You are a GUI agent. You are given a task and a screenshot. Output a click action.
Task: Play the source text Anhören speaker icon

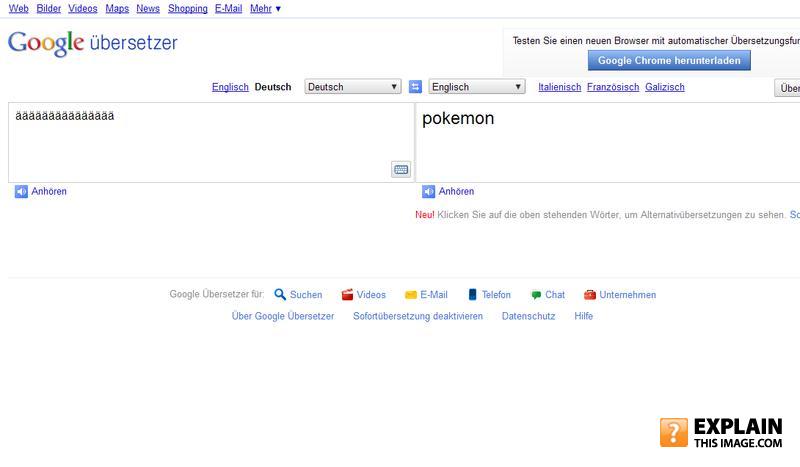click(x=21, y=191)
